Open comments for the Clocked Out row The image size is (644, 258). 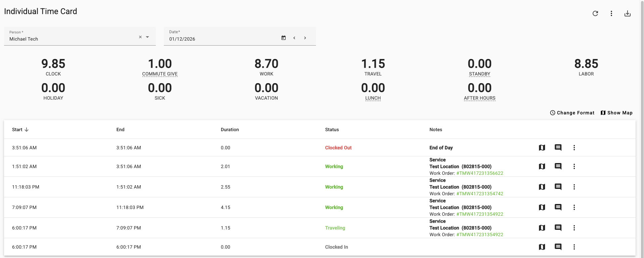(x=558, y=148)
